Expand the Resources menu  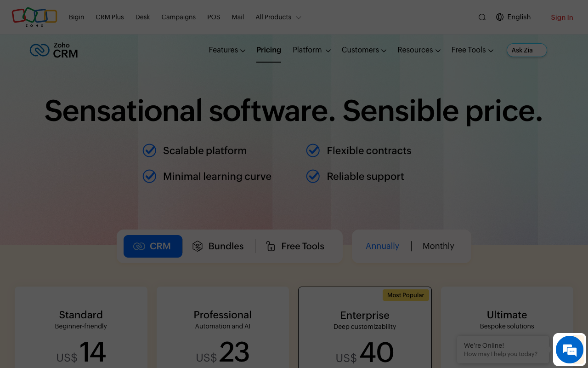click(x=419, y=50)
